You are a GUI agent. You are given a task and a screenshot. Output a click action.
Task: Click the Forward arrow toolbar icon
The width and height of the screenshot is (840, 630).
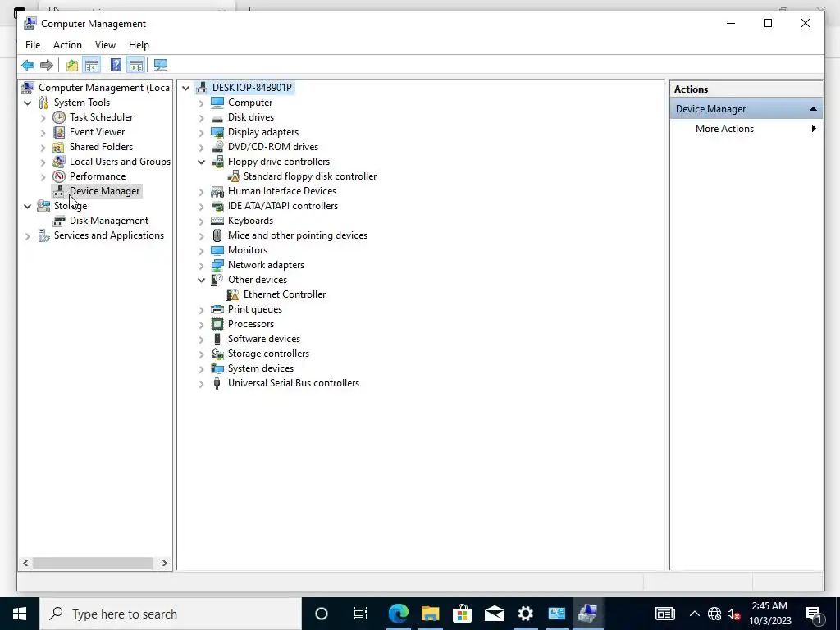47,66
